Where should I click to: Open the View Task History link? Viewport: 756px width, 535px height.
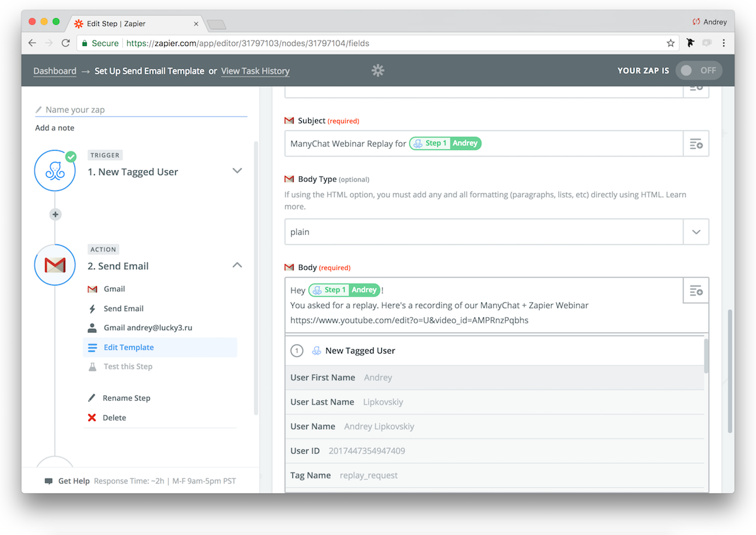point(255,71)
